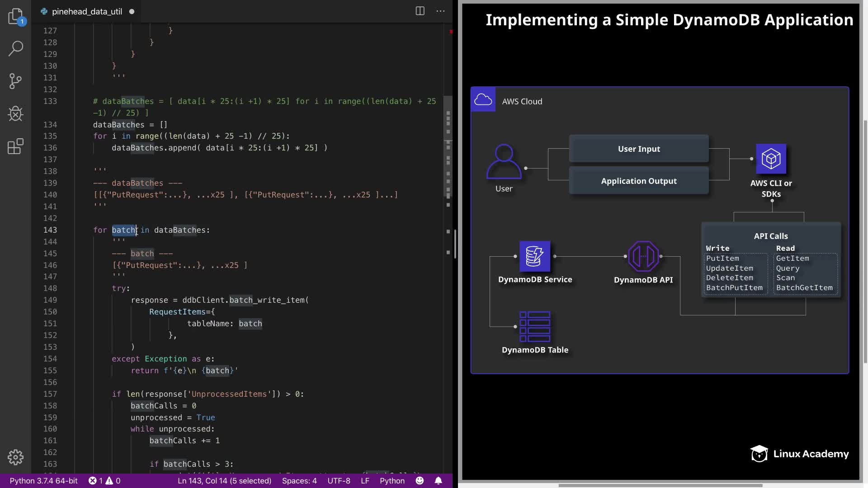Open the Search panel icon
Screen dimensions: 868x488
coord(16,49)
